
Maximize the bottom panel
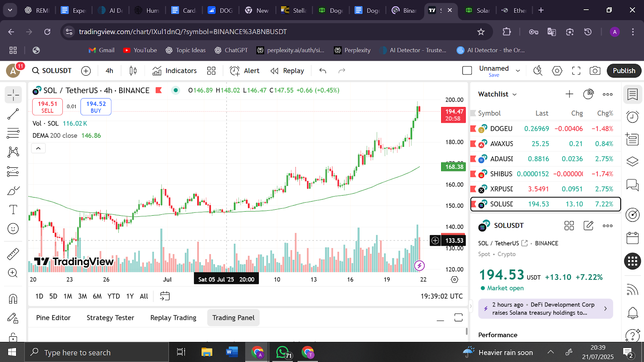pos(458,318)
